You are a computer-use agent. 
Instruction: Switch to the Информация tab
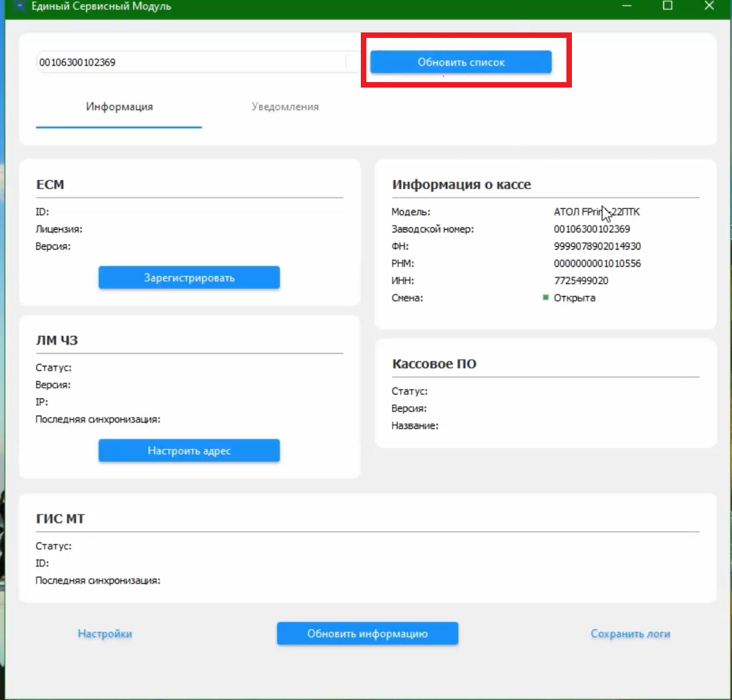pos(119,107)
